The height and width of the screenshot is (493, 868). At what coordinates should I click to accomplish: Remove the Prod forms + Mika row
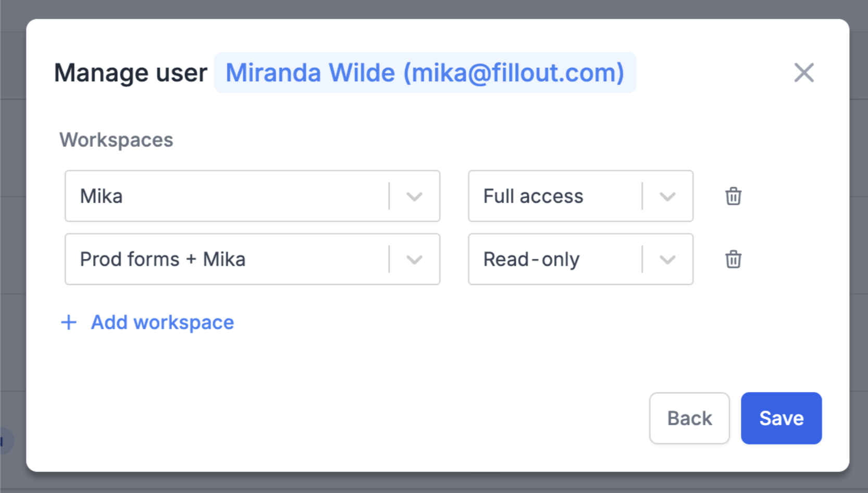733,260
